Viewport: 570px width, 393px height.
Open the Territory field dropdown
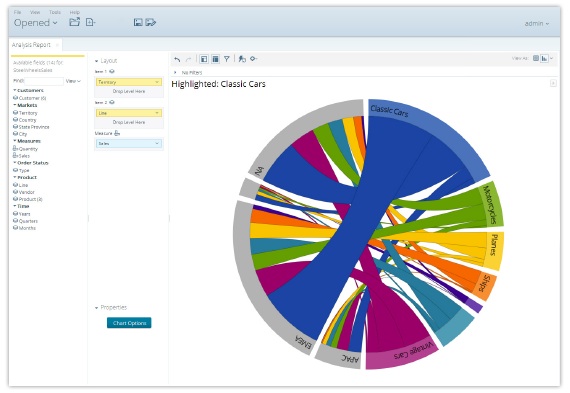129,82
